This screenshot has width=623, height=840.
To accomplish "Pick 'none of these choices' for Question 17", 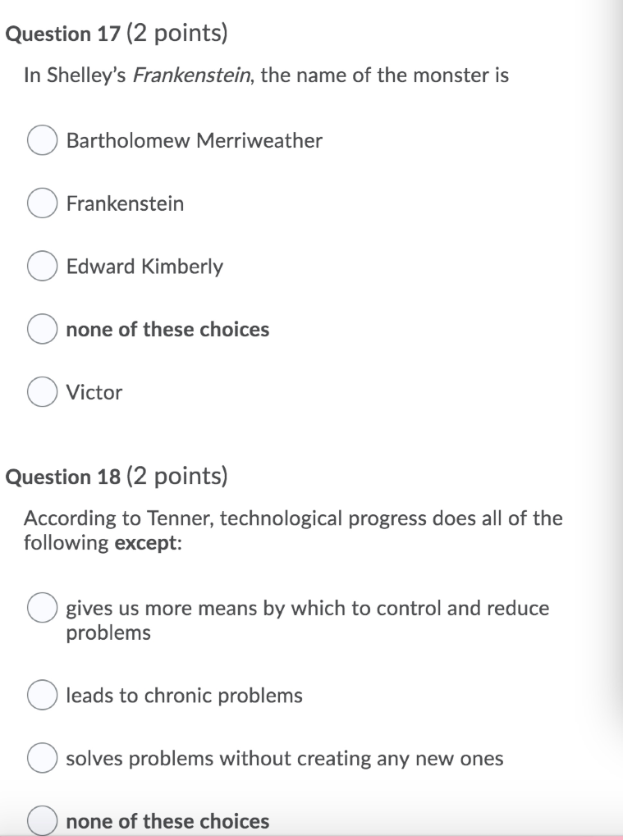I will tap(41, 329).
